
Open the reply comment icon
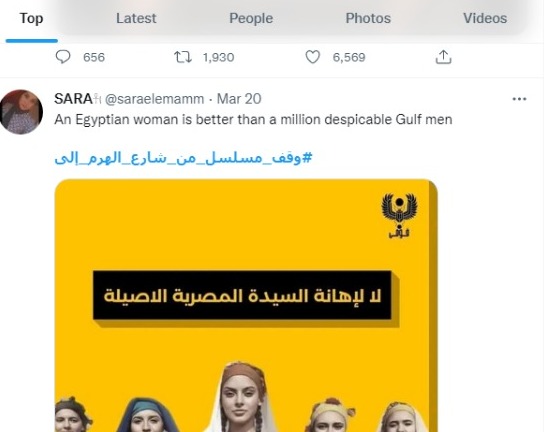click(x=63, y=57)
